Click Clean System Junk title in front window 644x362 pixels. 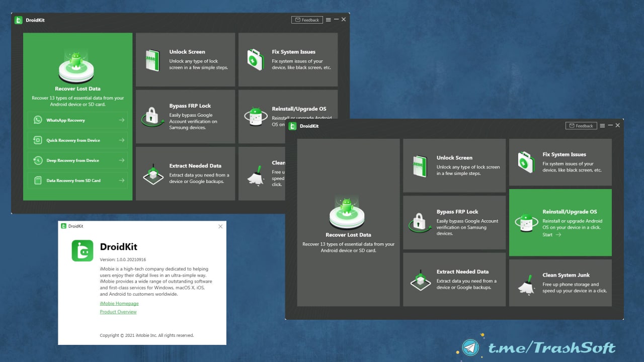(566, 275)
